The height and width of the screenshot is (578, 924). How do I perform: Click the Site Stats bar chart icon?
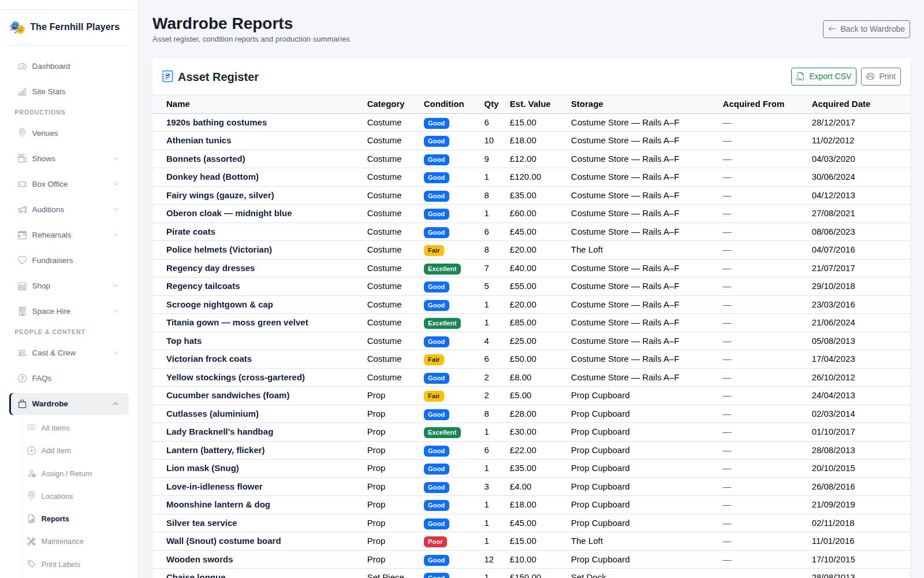click(x=22, y=92)
